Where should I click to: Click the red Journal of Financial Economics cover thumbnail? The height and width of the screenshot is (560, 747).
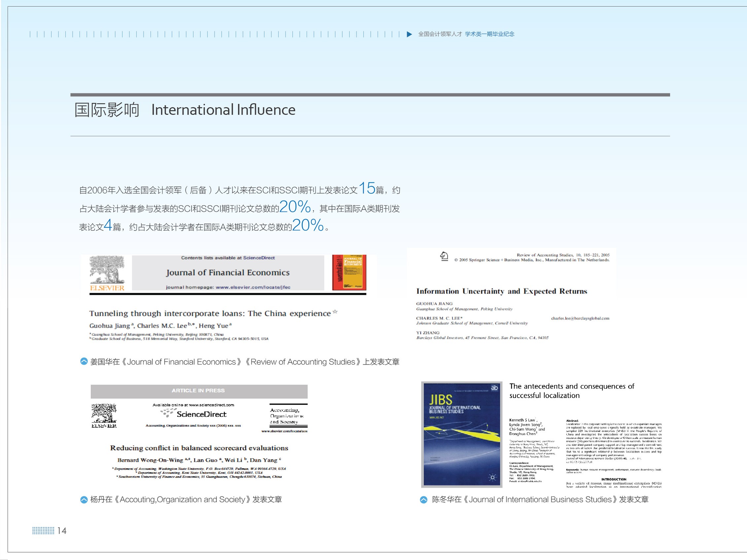(x=349, y=272)
